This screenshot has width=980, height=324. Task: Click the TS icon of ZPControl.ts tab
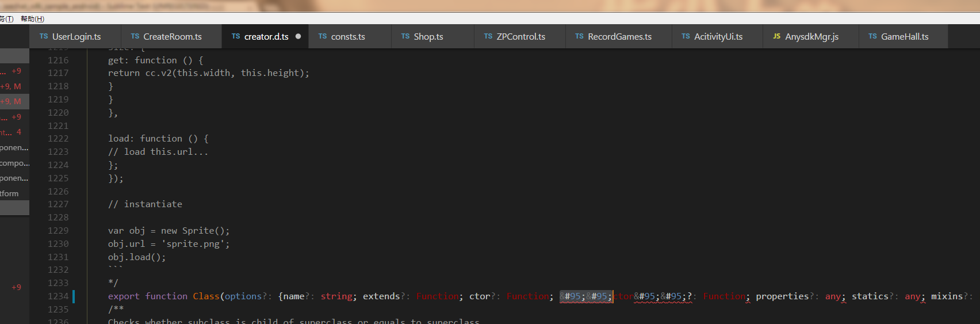488,36
